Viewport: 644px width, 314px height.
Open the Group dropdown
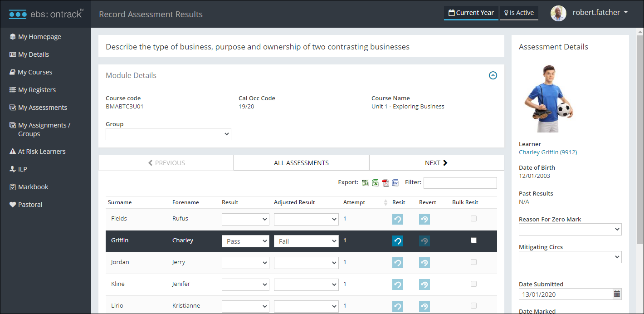pyautogui.click(x=168, y=134)
